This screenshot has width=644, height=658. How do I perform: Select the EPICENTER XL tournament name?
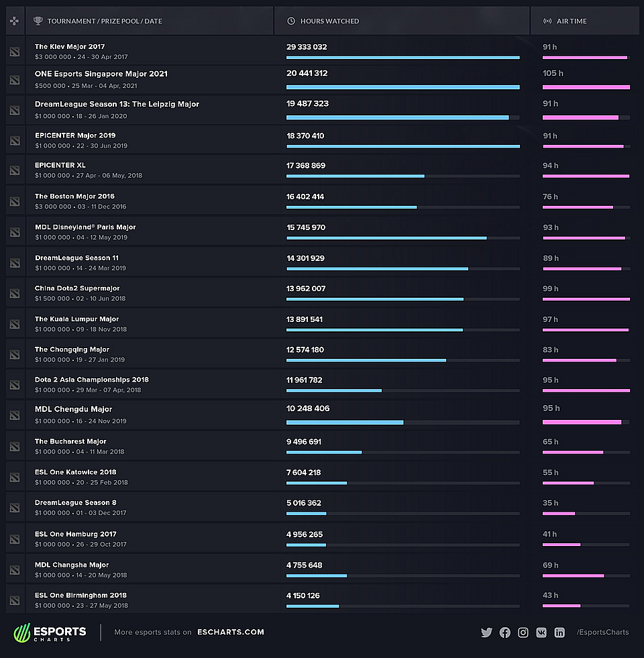click(60, 165)
